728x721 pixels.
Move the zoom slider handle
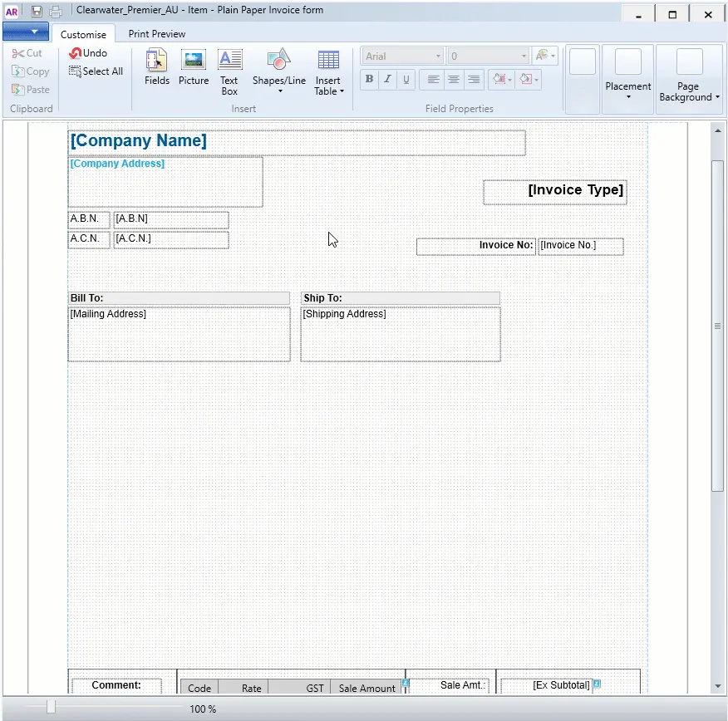click(x=51, y=707)
